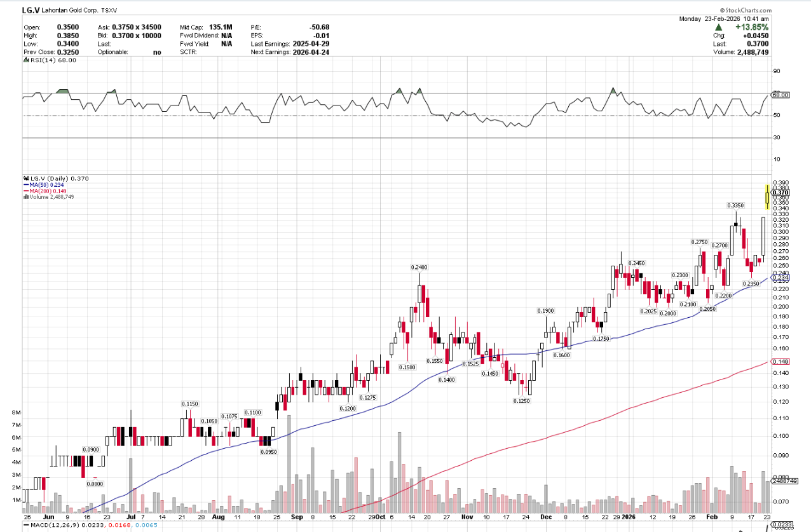This screenshot has width=811, height=532.
Task: Click the 0.3350 peak price label
Action: coord(736,206)
